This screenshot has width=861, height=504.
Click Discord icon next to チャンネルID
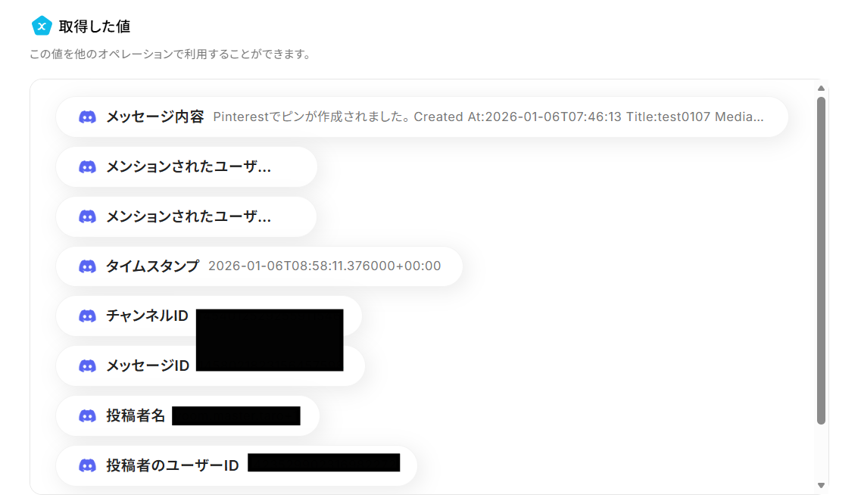click(x=87, y=316)
